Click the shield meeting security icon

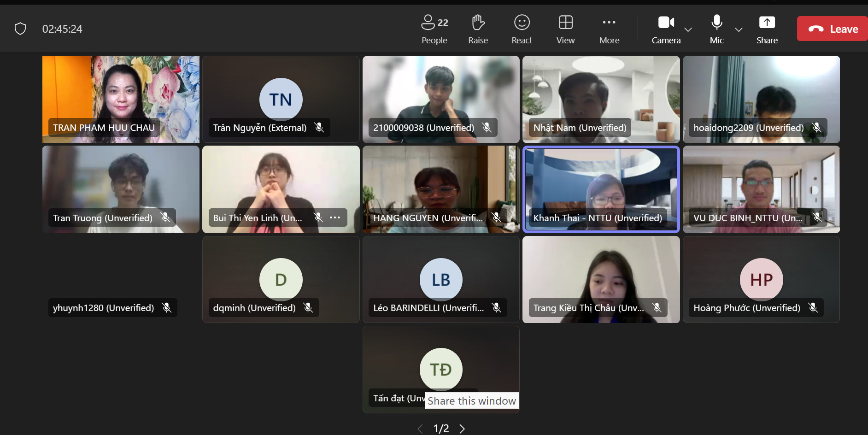(20, 29)
